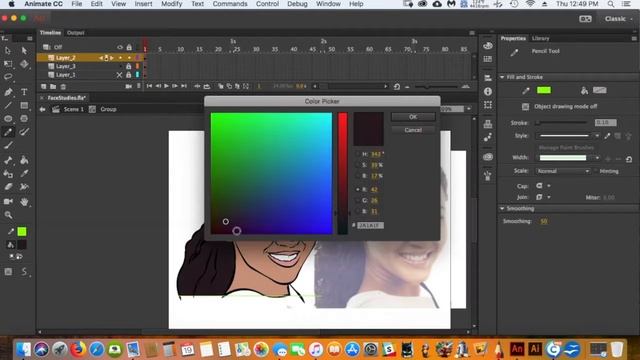Toggle Layer_1 lock icon
Image resolution: width=640 pixels, height=360 pixels.
[x=129, y=75]
